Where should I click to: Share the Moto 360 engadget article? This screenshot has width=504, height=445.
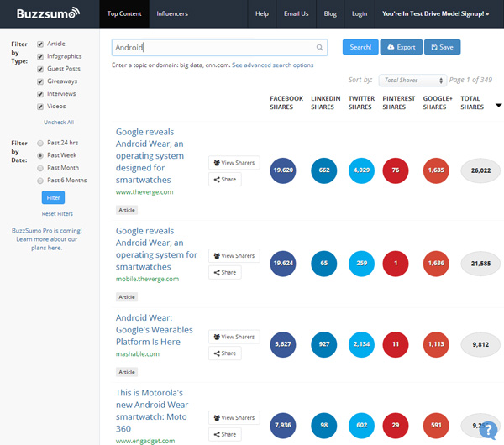(x=225, y=434)
